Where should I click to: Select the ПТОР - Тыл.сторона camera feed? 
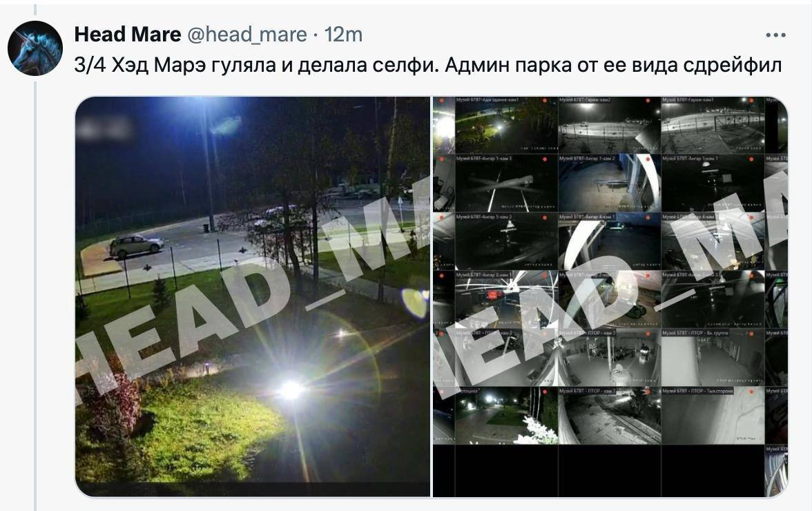[x=713, y=416]
